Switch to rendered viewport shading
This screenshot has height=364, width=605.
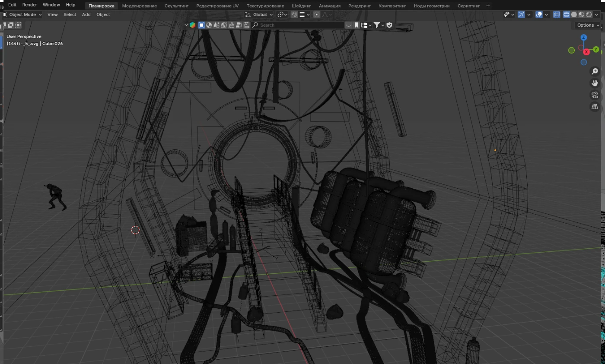(589, 14)
